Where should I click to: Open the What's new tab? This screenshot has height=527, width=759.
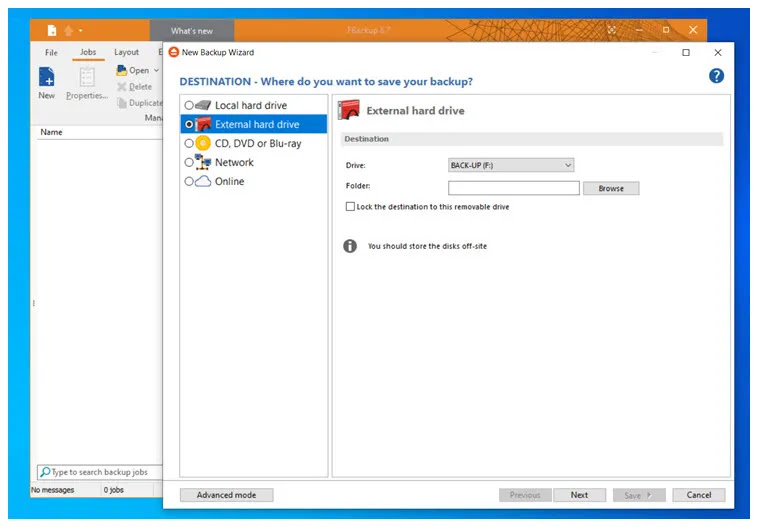[x=192, y=31]
